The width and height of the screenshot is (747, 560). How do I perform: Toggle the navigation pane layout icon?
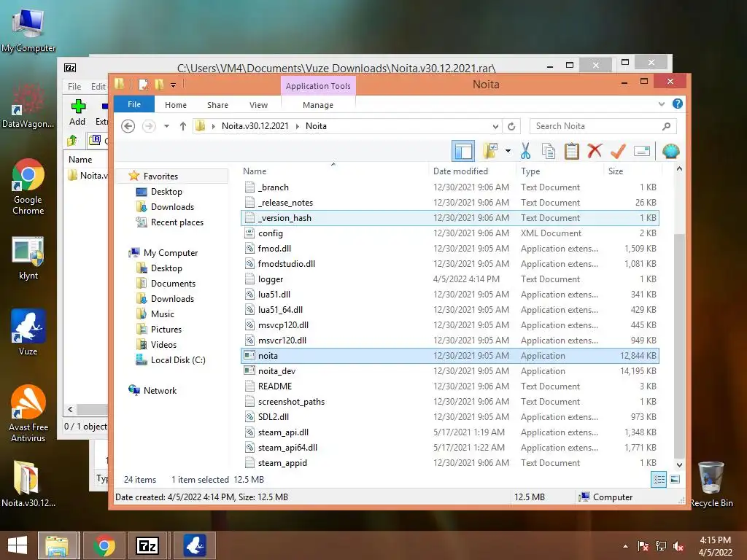point(463,151)
